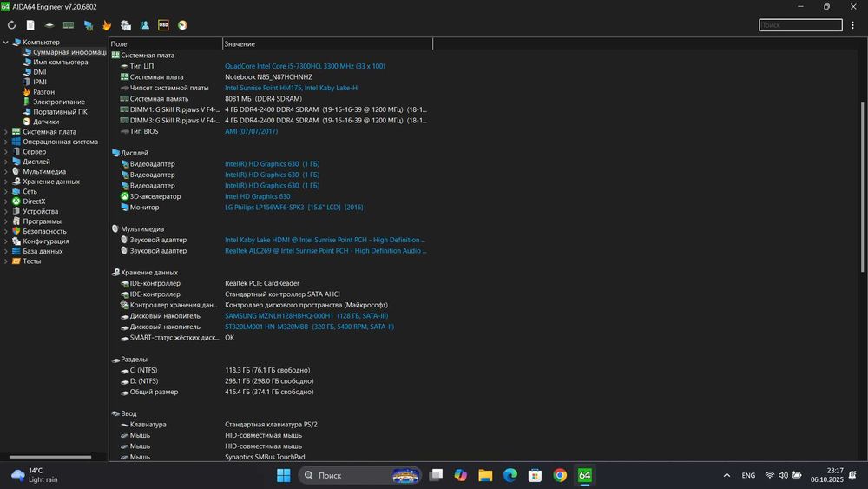Expand the Системная плата tree node
This screenshot has height=489, width=868.
pos(5,132)
